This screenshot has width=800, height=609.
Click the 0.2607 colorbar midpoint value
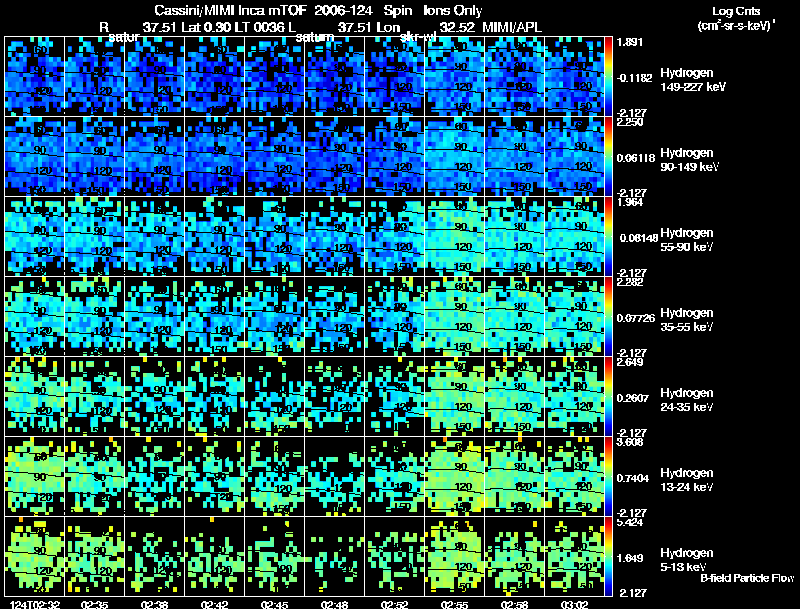pyautogui.click(x=632, y=398)
